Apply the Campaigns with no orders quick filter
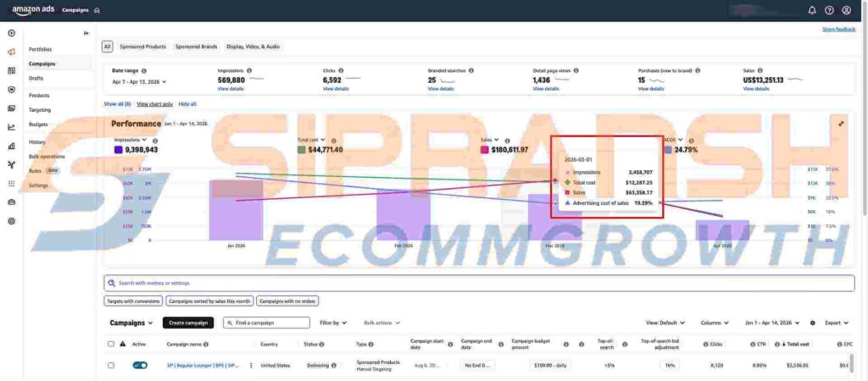This screenshot has height=381, width=868. [x=287, y=301]
